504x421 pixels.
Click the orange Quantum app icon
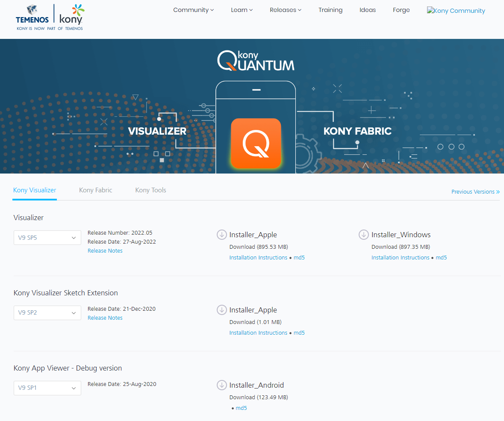coord(256,143)
